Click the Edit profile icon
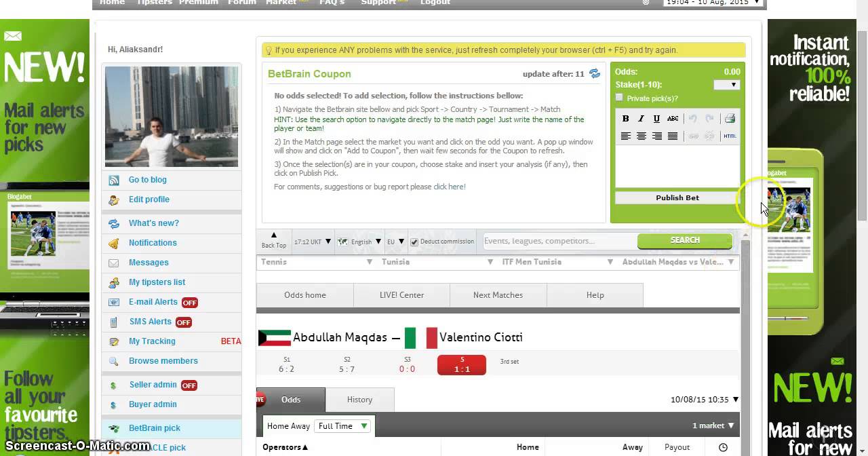The height and width of the screenshot is (456, 868). [x=114, y=200]
